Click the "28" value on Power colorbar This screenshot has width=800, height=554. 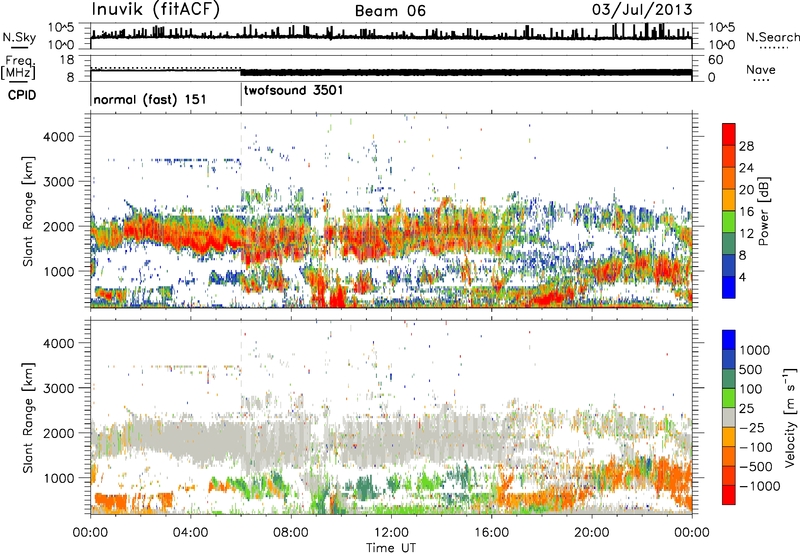746,146
